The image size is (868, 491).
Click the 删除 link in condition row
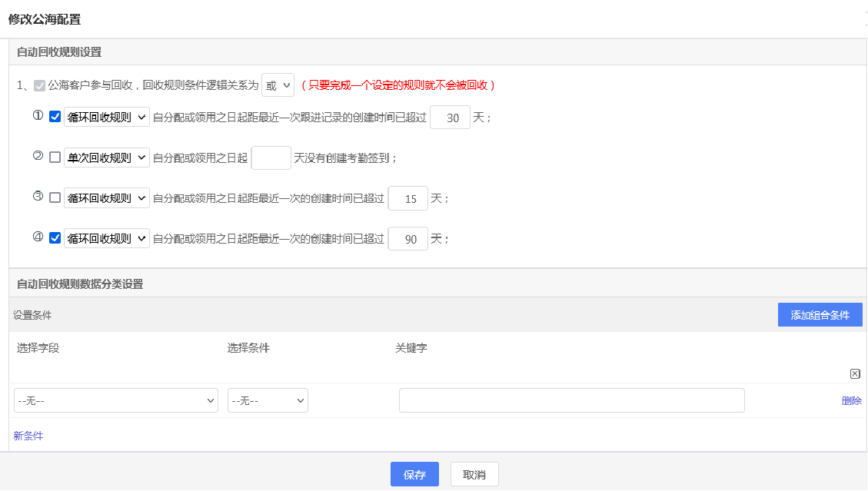(851, 400)
